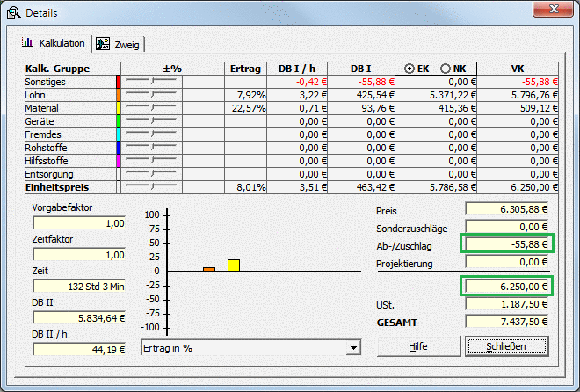Click the Entsorgung row label
This screenshot has height=392, width=580.
(49, 174)
